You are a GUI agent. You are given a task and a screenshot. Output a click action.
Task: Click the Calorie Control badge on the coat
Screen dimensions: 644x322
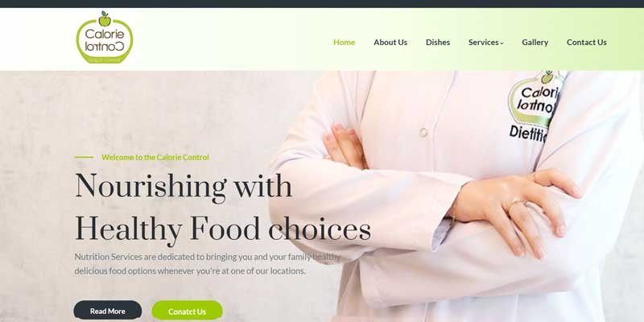535,98
